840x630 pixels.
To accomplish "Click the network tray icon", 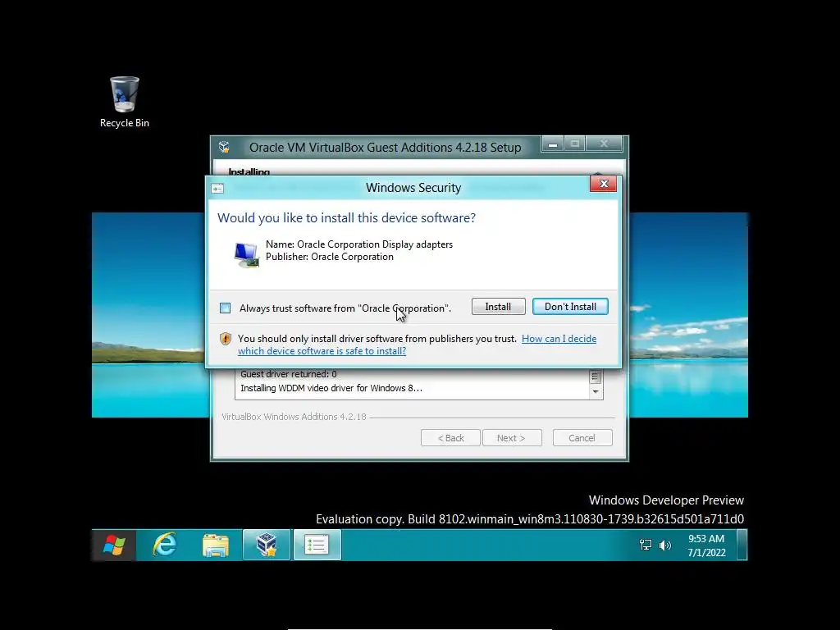I will click(646, 546).
